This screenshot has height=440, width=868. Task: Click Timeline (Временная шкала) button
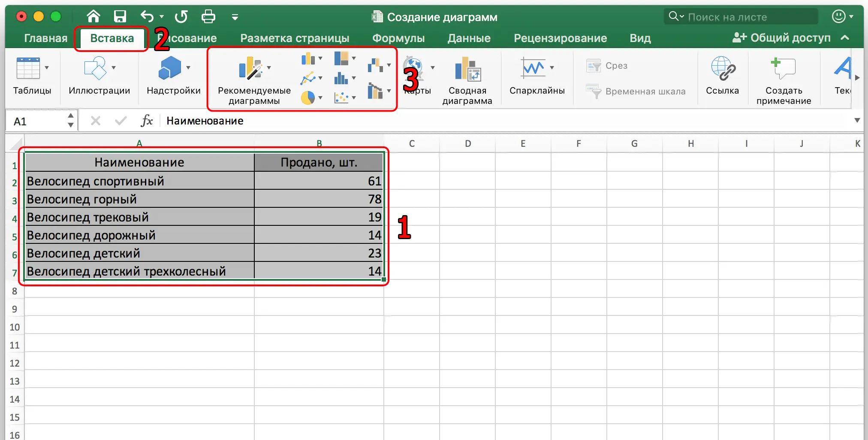tap(636, 91)
